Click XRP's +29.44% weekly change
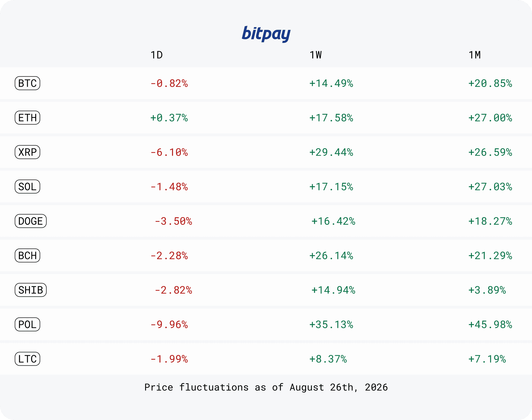The height and width of the screenshot is (420, 532). 331,152
